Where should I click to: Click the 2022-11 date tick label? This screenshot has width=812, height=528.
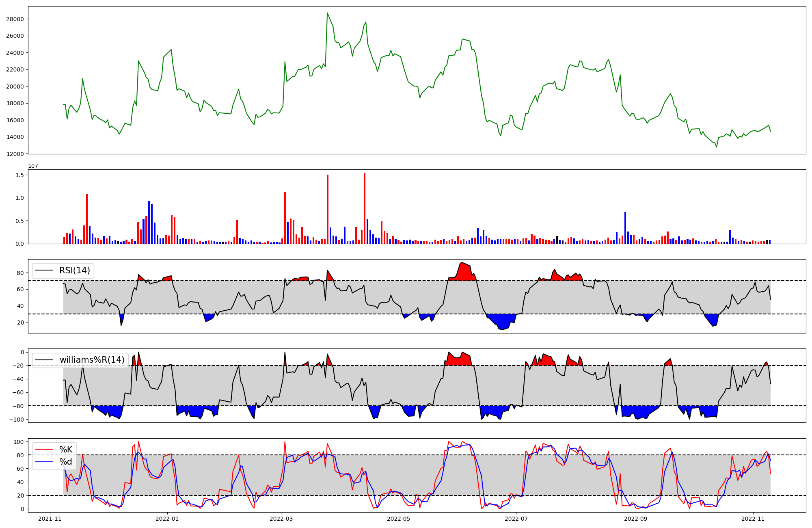click(753, 519)
